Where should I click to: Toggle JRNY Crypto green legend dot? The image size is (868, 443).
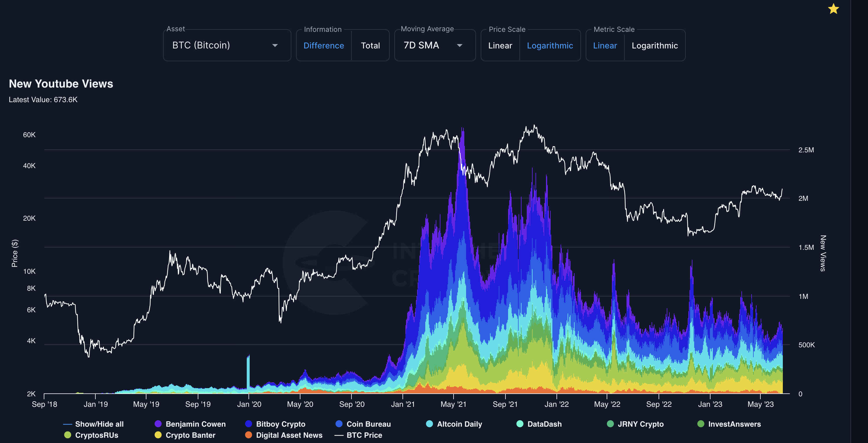[610, 424]
